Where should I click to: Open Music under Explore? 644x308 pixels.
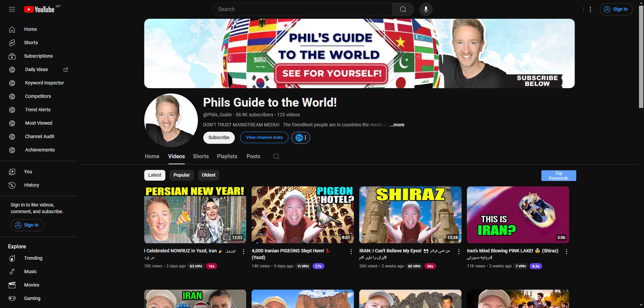tap(38, 271)
